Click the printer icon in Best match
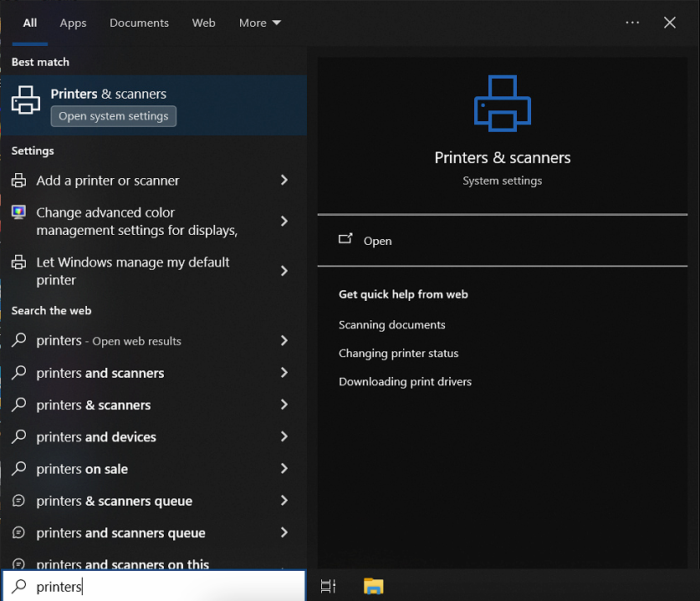 [x=25, y=100]
